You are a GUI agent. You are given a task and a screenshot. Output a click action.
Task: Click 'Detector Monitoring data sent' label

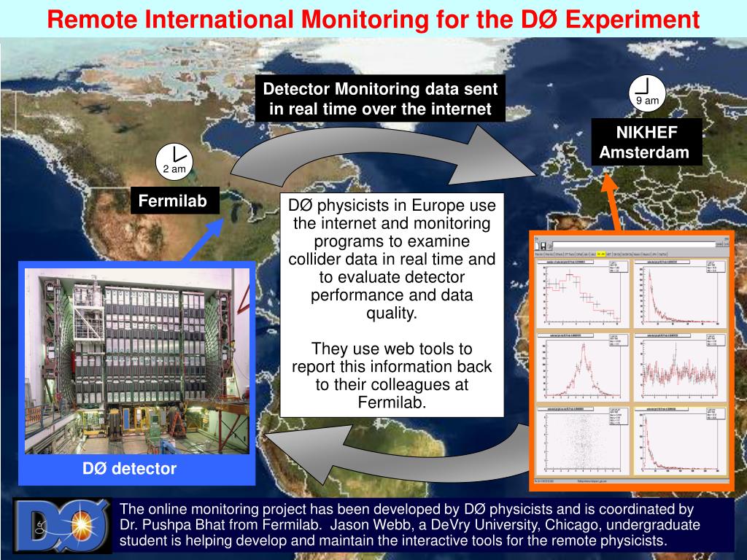(x=380, y=98)
